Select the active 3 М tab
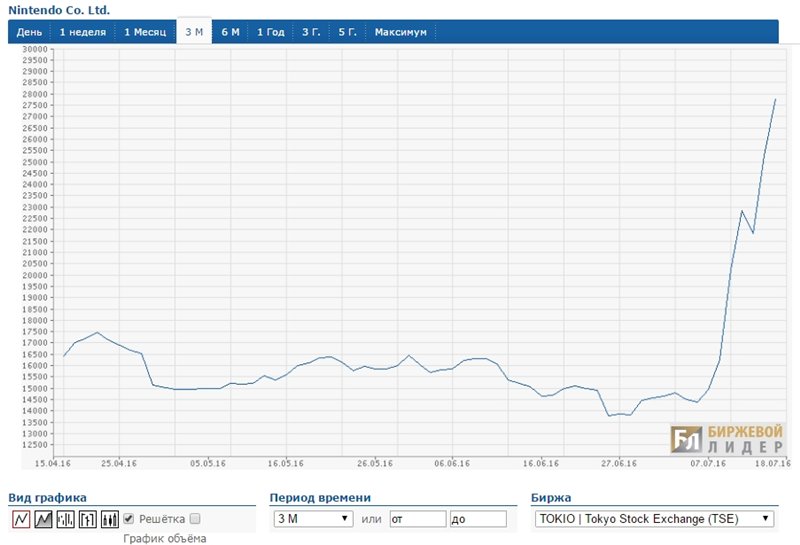Screen dimensions: 800x545 point(194,32)
